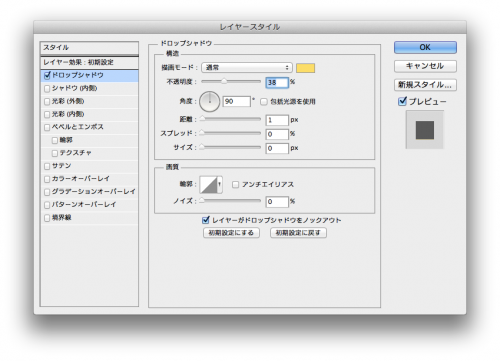Uncheck the ドロップシャドウ checkbox
Screen dimensions: 500x361
pos(47,76)
